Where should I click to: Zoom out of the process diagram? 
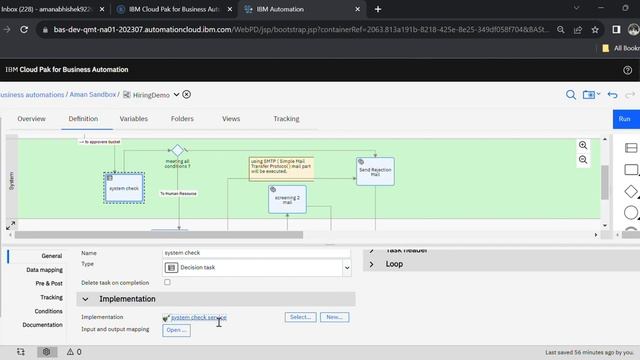[x=583, y=160]
